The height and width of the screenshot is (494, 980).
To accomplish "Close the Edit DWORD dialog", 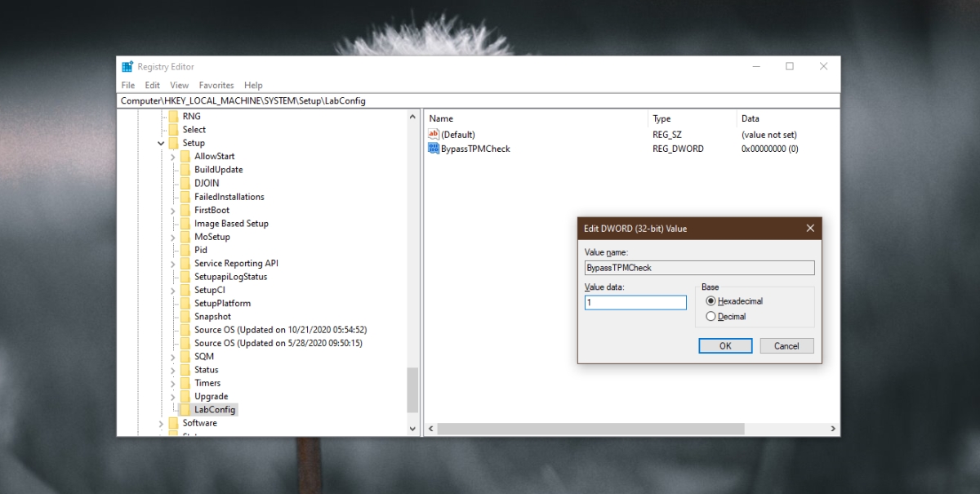I will (810, 229).
